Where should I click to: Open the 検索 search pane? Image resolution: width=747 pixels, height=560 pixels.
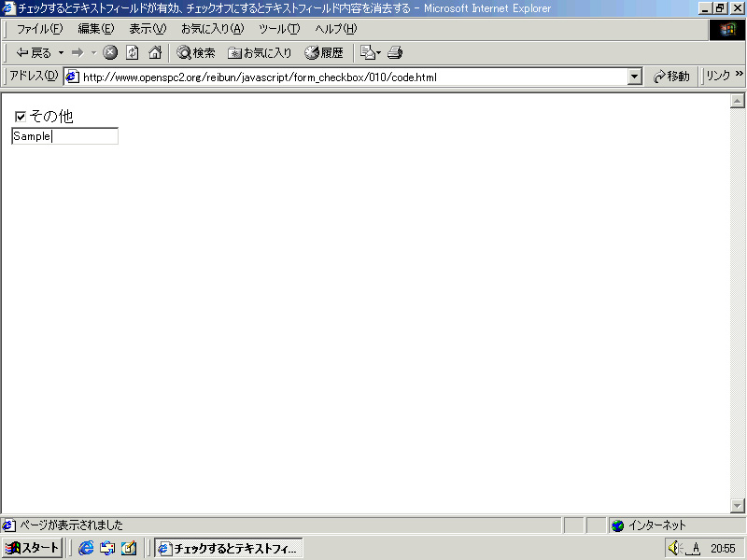coord(196,53)
